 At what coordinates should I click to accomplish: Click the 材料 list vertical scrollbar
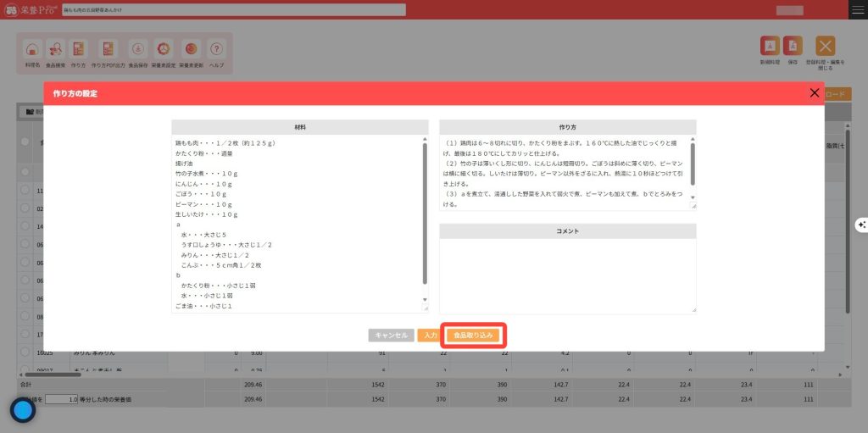(425, 212)
